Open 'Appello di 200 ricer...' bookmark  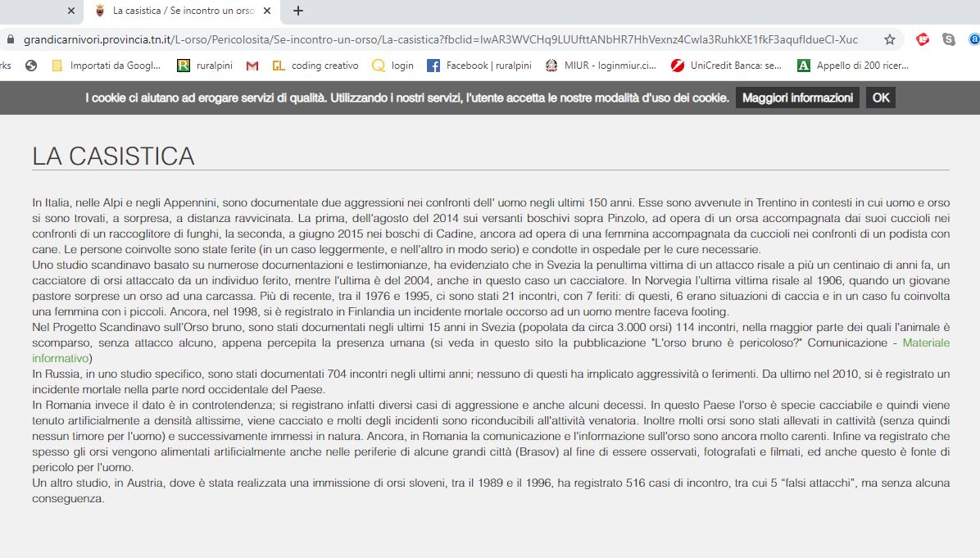point(854,66)
